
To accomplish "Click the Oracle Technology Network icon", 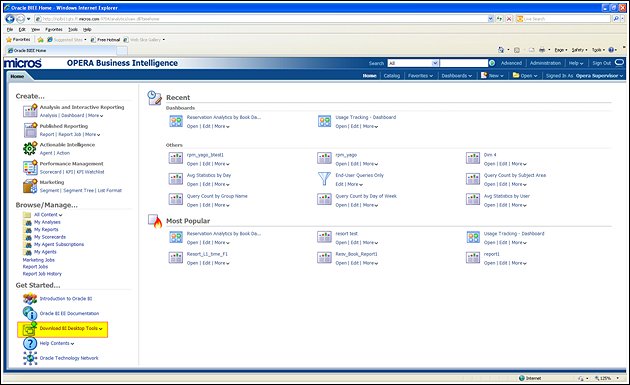I will pyautogui.click(x=30, y=358).
